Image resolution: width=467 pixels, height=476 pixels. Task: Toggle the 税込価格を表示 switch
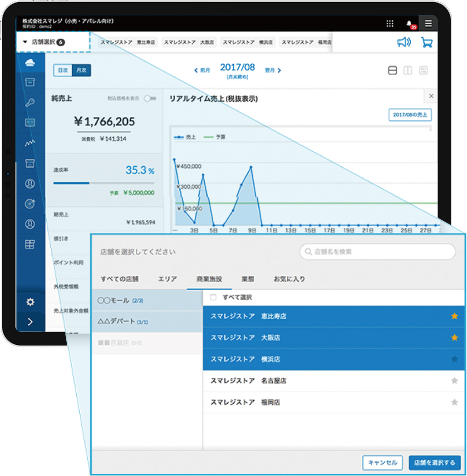[x=149, y=98]
